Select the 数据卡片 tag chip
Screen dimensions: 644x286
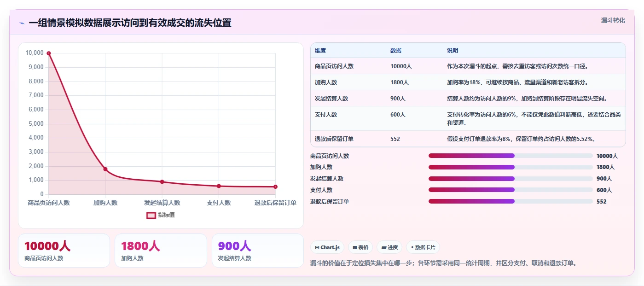[x=423, y=247]
